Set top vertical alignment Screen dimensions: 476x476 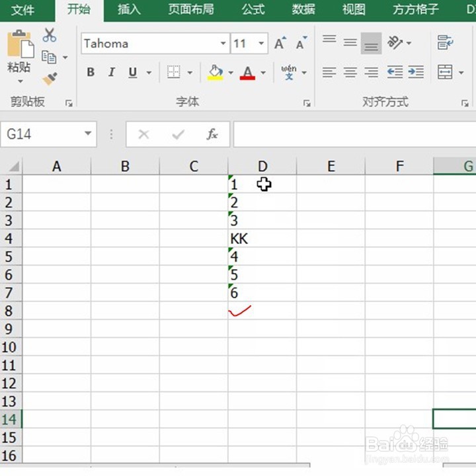click(x=329, y=40)
